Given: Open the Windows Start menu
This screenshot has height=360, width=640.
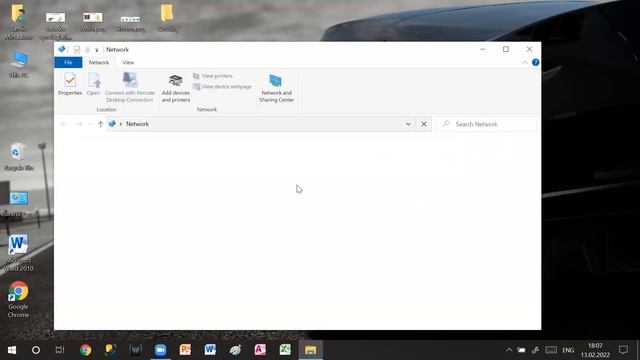Looking at the screenshot, I should [x=12, y=350].
